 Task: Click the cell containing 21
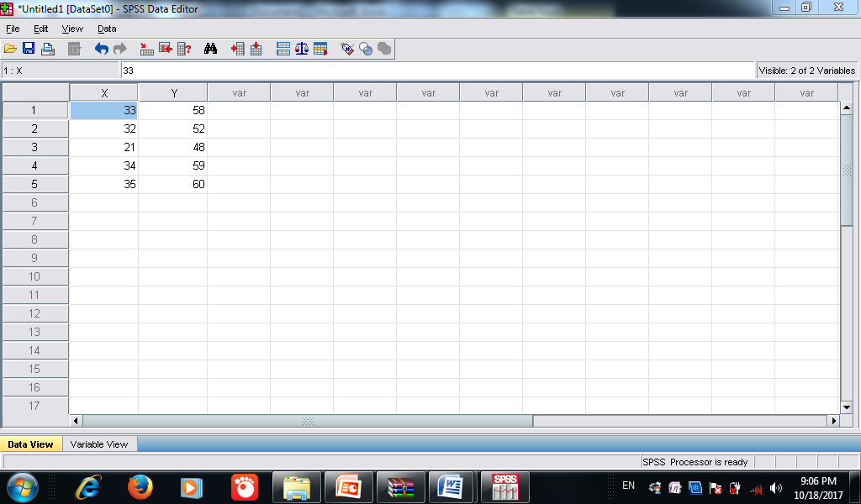coord(103,147)
